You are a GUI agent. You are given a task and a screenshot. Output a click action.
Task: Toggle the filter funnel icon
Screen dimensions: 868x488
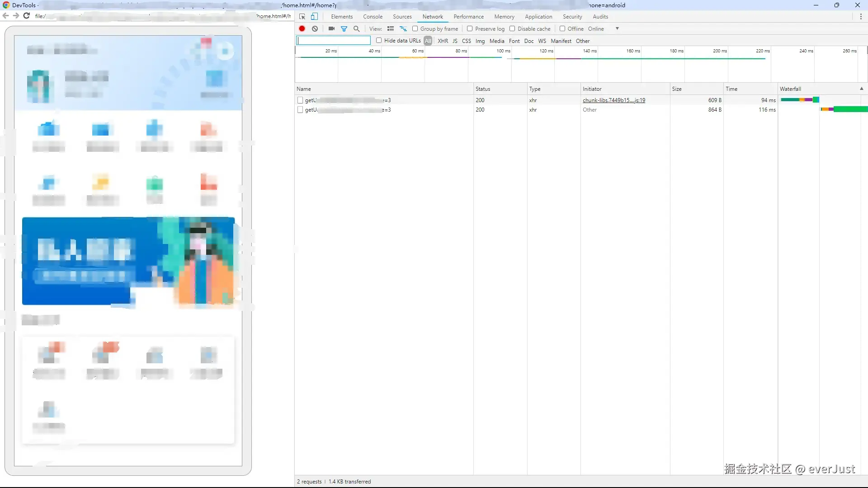(344, 28)
